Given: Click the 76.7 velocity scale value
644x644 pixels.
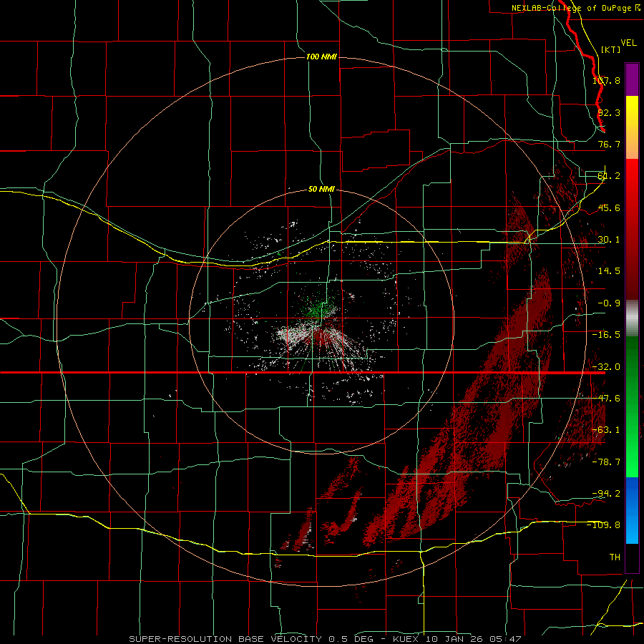Looking at the screenshot, I should pyautogui.click(x=609, y=144).
